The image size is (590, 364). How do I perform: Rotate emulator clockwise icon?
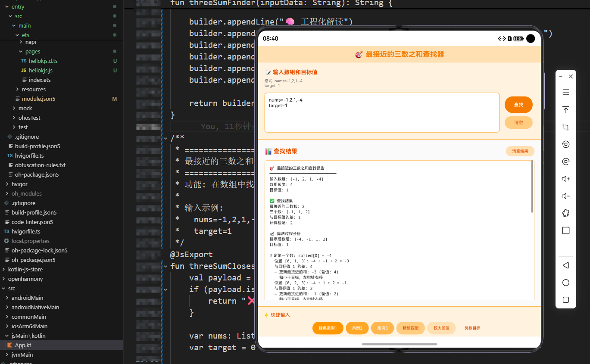pyautogui.click(x=566, y=162)
